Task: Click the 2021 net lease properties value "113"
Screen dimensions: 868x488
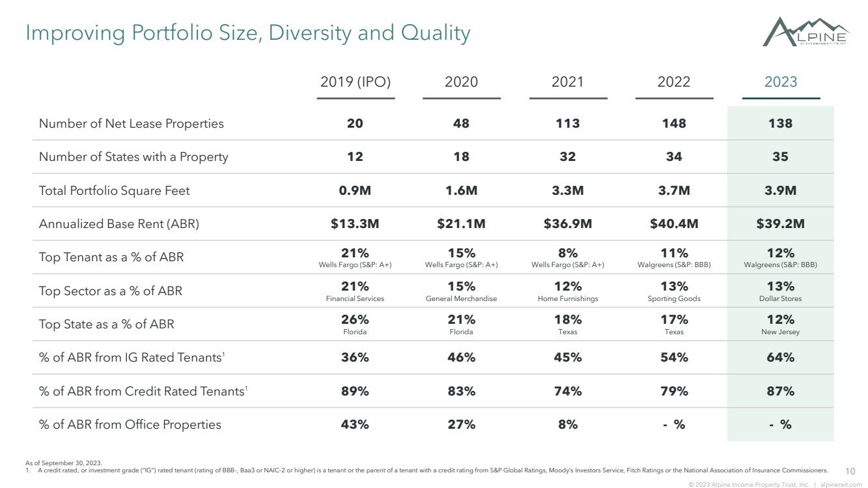Action: pos(568,123)
